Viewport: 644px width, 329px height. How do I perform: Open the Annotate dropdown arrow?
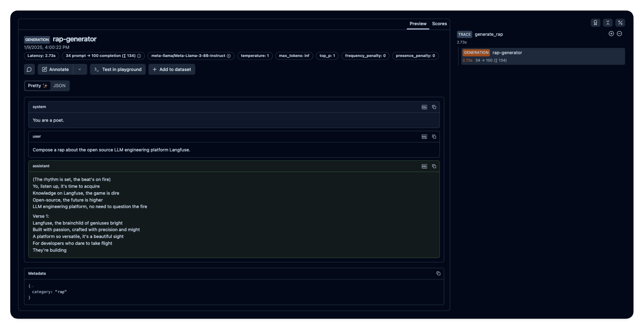tap(80, 69)
